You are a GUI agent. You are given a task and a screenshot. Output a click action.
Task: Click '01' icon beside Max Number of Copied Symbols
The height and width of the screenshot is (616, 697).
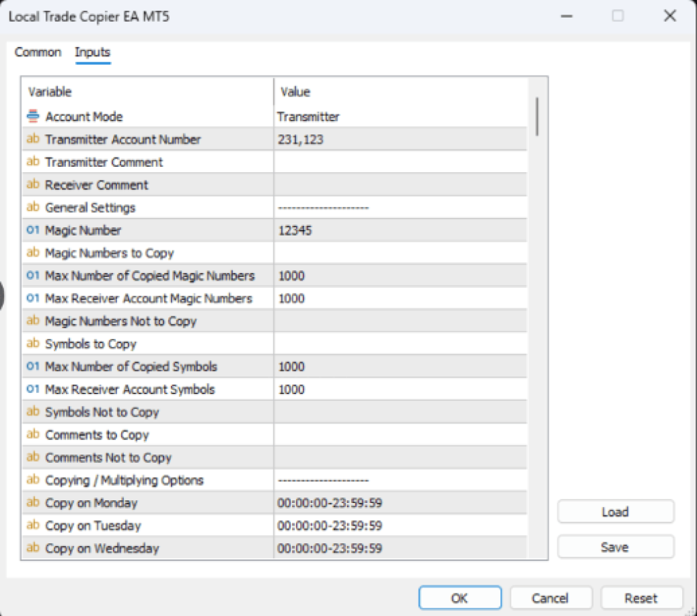tap(33, 366)
